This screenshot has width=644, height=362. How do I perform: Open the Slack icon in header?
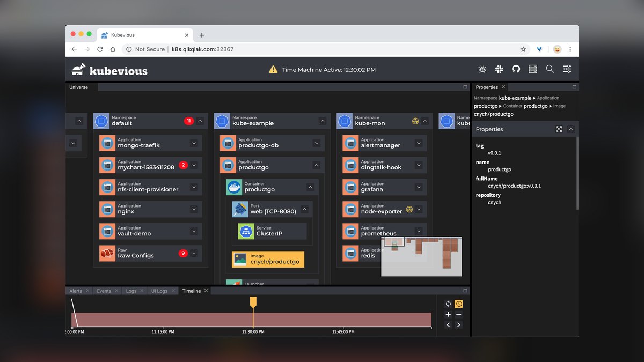tap(499, 69)
